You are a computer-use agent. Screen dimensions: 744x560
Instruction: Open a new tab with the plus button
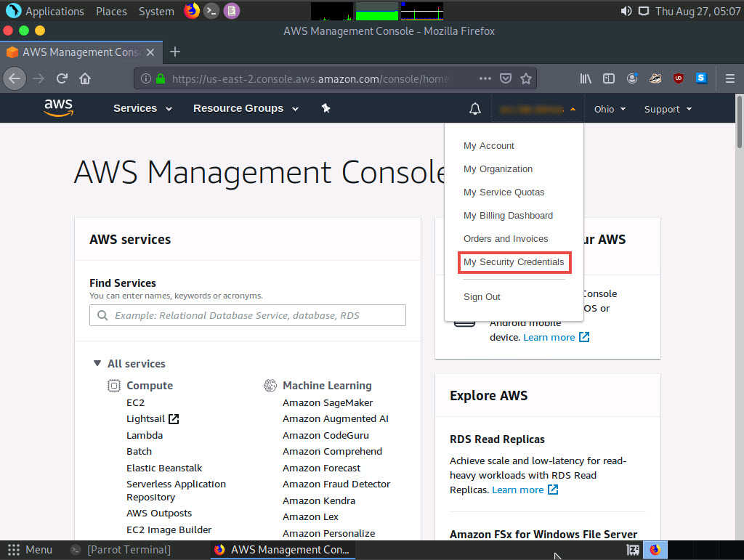tap(174, 52)
